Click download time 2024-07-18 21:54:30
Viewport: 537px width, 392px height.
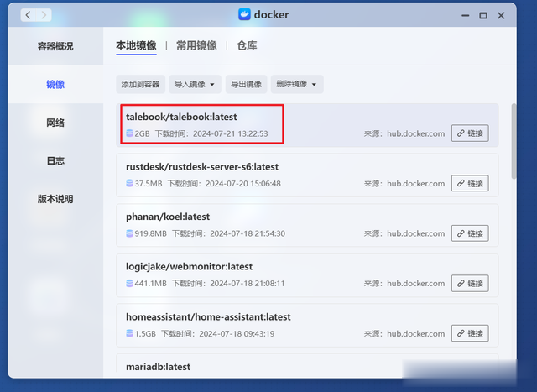pos(248,233)
